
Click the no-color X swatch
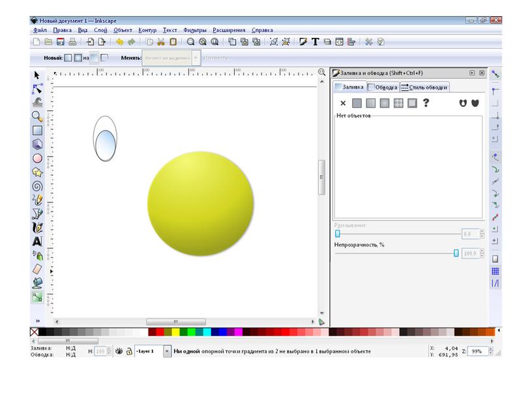click(x=35, y=331)
